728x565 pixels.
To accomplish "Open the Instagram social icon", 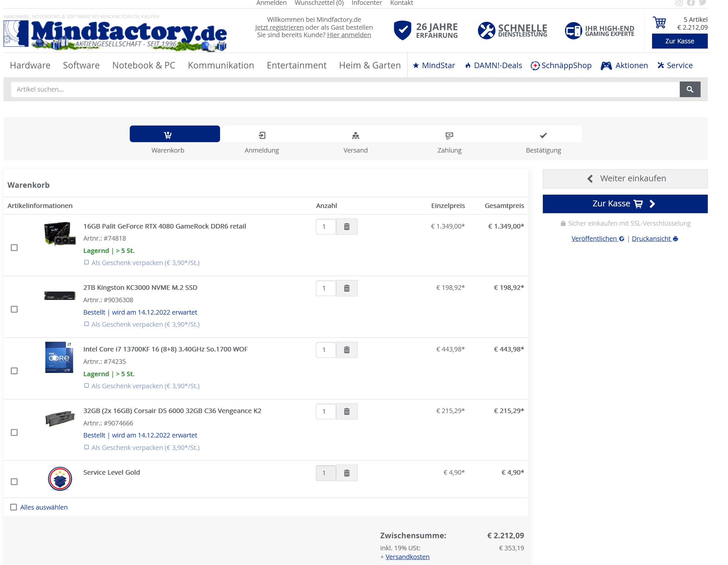I will click(x=679, y=3).
